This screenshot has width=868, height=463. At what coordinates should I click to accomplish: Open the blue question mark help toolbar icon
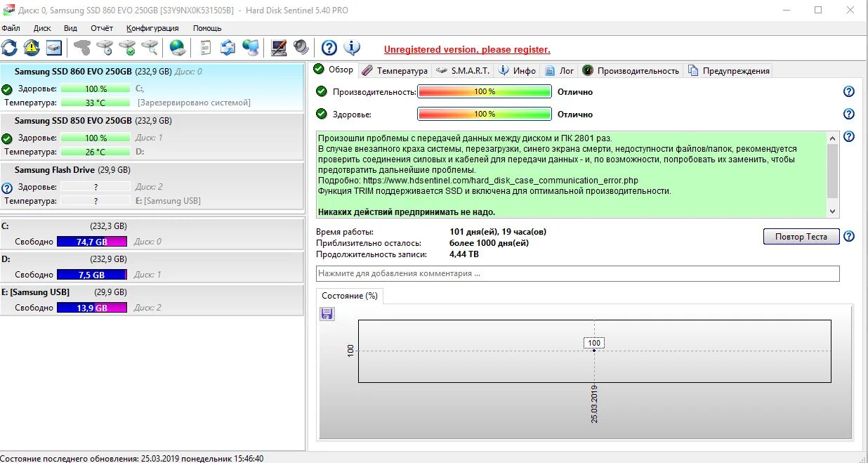[x=329, y=48]
